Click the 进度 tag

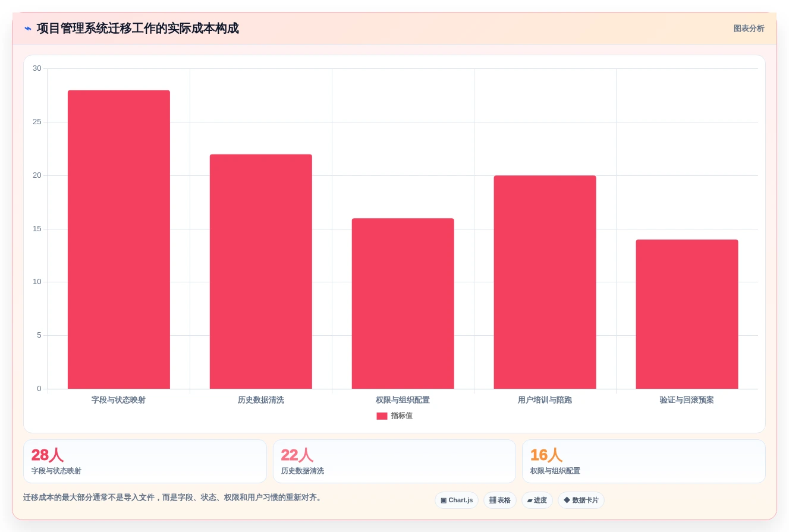click(x=537, y=500)
